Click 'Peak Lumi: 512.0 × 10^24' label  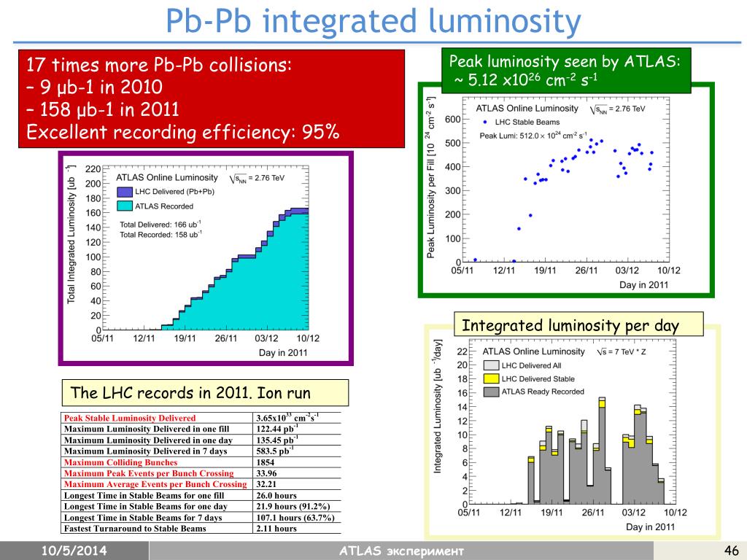[533, 136]
